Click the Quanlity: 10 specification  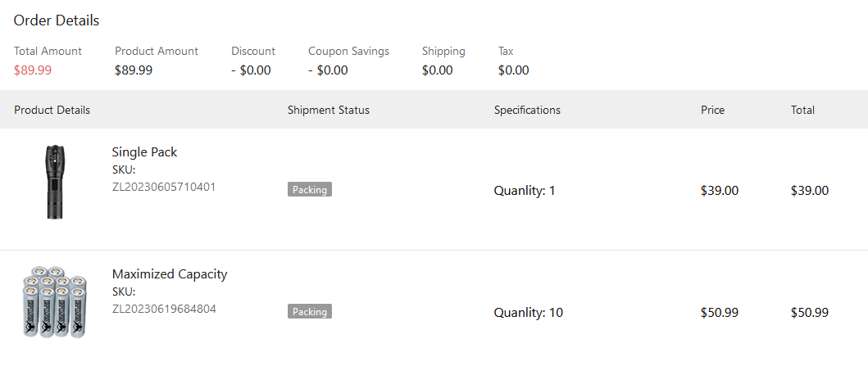point(528,313)
